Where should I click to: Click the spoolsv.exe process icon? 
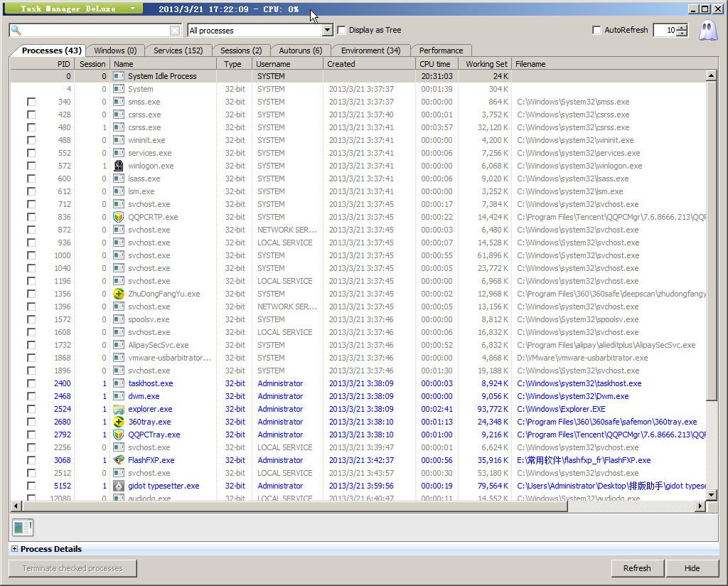point(119,319)
